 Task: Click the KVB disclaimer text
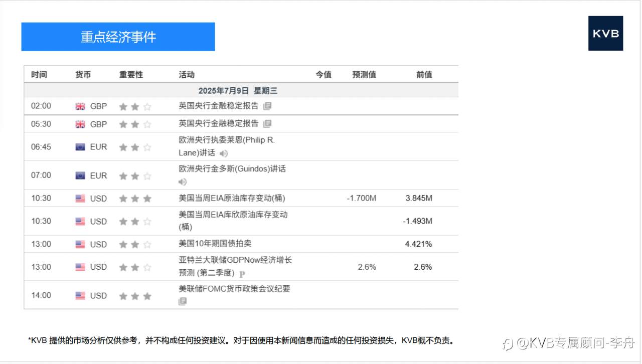[x=242, y=340]
